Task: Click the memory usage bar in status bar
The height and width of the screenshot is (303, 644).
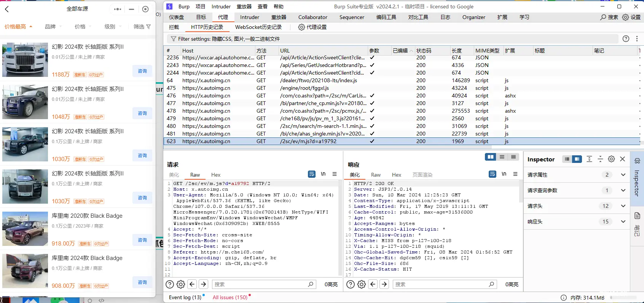Action: pos(623,297)
